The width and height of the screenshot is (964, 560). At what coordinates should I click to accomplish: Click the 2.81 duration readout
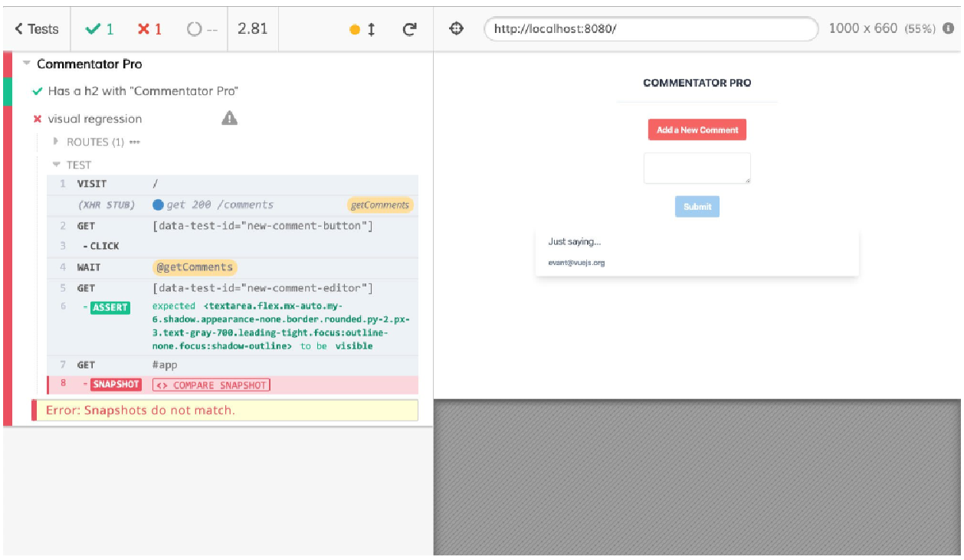(x=253, y=29)
